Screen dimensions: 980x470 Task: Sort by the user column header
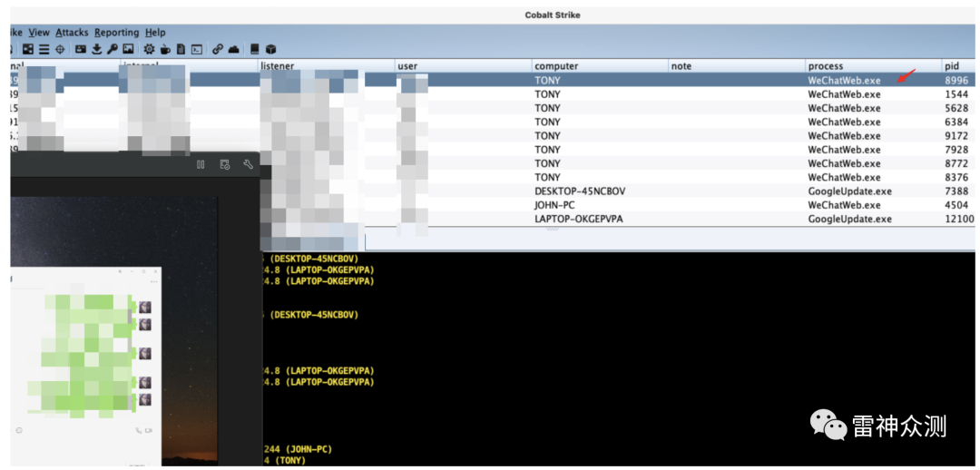(x=463, y=65)
